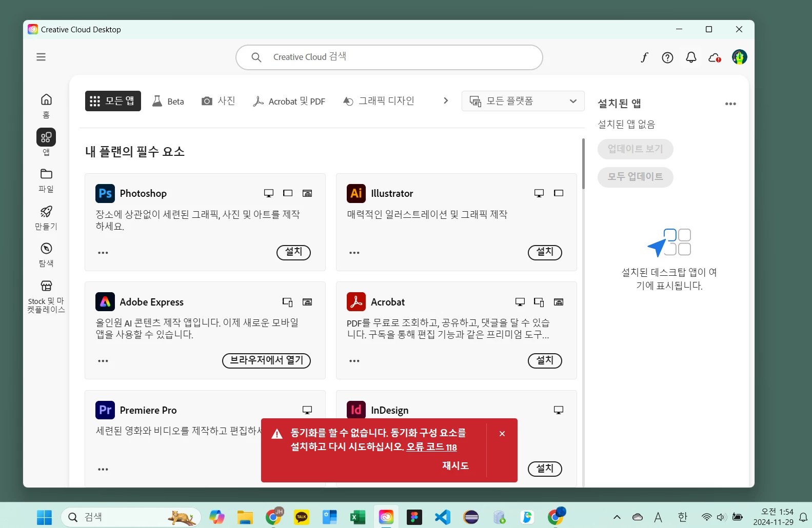The width and height of the screenshot is (812, 528).
Task: Open the Windows Start menu
Action: coord(45,517)
